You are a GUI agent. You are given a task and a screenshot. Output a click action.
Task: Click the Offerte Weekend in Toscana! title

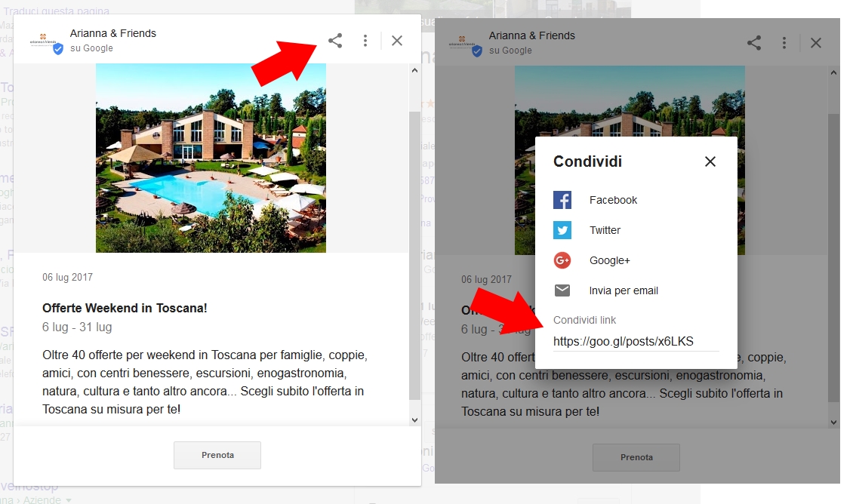(x=125, y=308)
